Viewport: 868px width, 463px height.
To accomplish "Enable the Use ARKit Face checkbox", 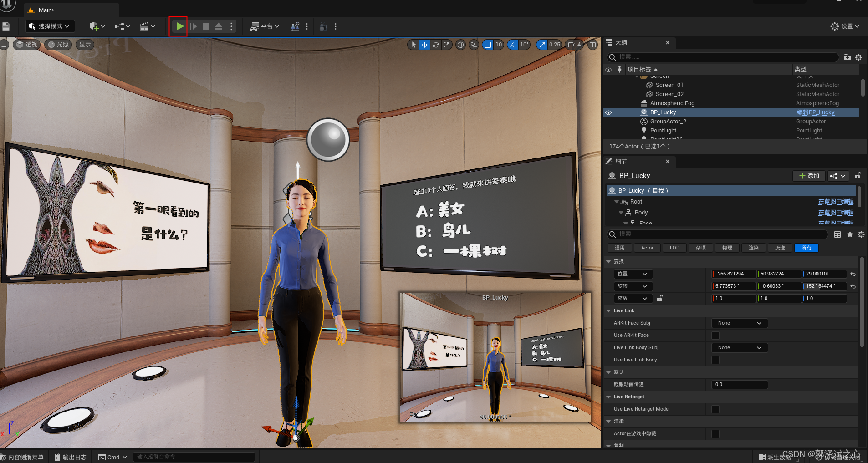I will (x=715, y=336).
